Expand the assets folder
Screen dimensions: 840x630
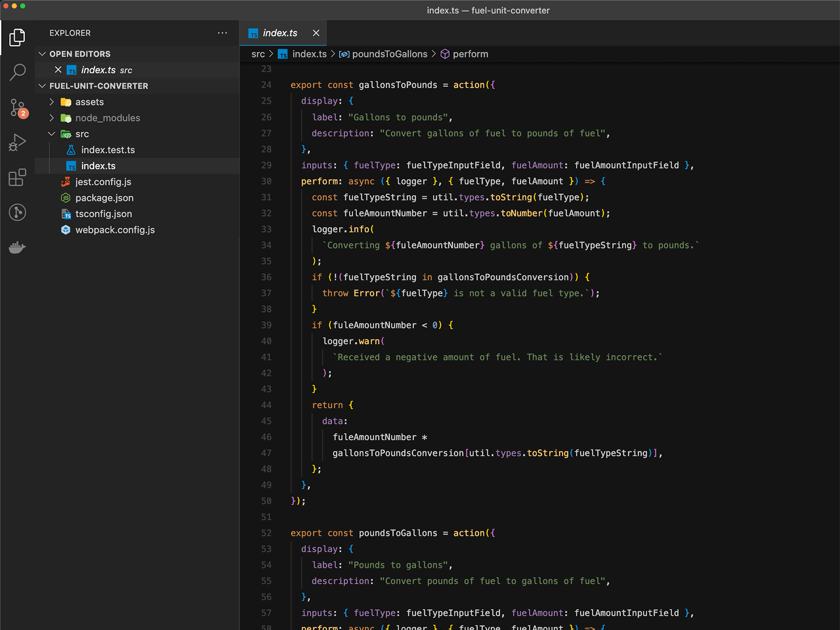52,102
